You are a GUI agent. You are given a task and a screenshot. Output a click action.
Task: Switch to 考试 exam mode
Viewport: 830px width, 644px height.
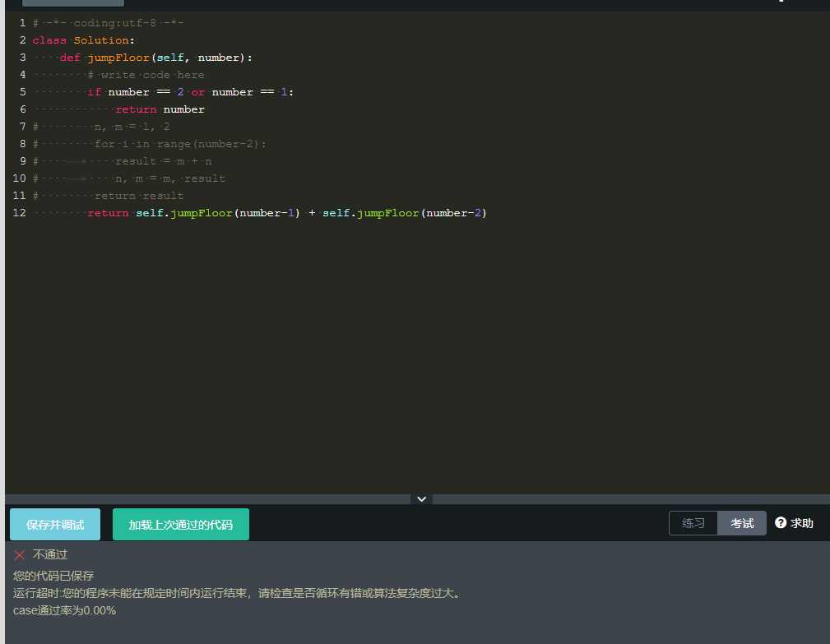click(x=742, y=523)
